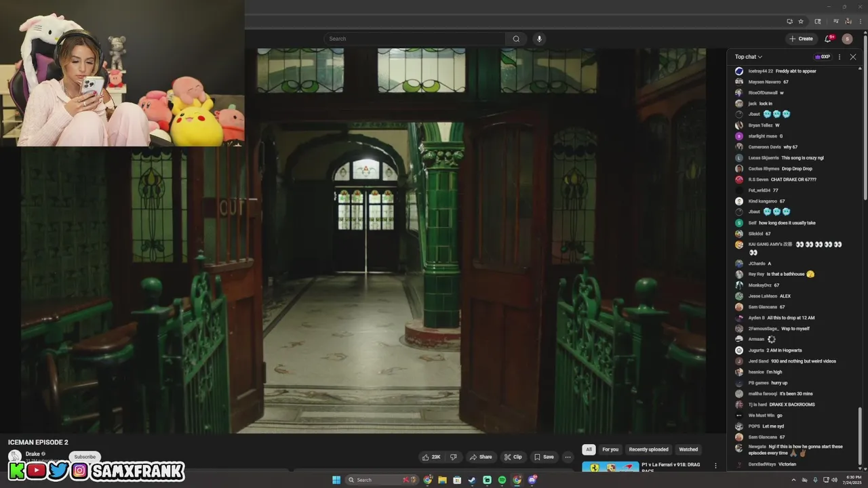
Task: Open YouTube notifications bell
Action: coord(827,39)
